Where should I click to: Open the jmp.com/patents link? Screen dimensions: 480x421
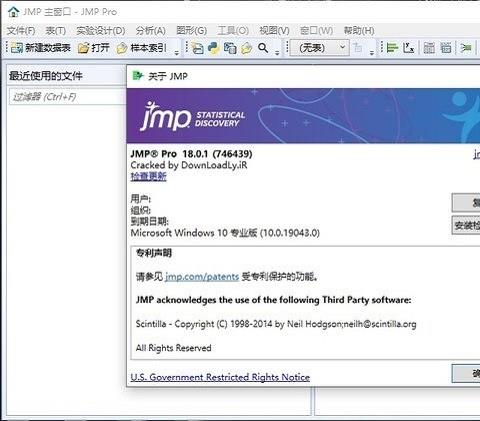point(202,276)
